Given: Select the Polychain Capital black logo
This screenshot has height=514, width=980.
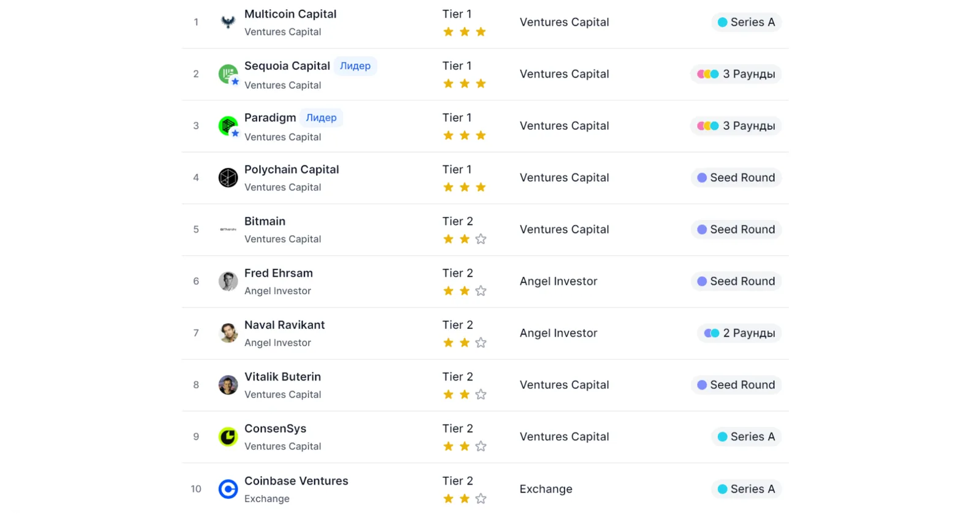Looking at the screenshot, I should (x=228, y=178).
